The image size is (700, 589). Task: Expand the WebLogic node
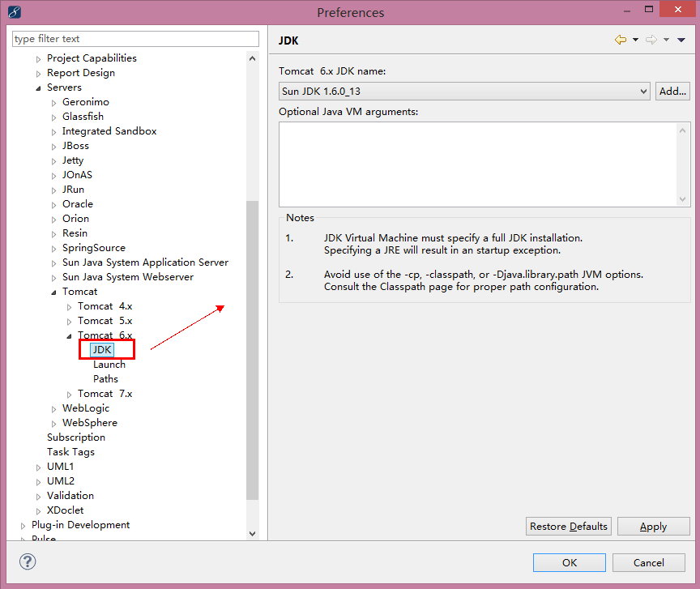coord(53,409)
